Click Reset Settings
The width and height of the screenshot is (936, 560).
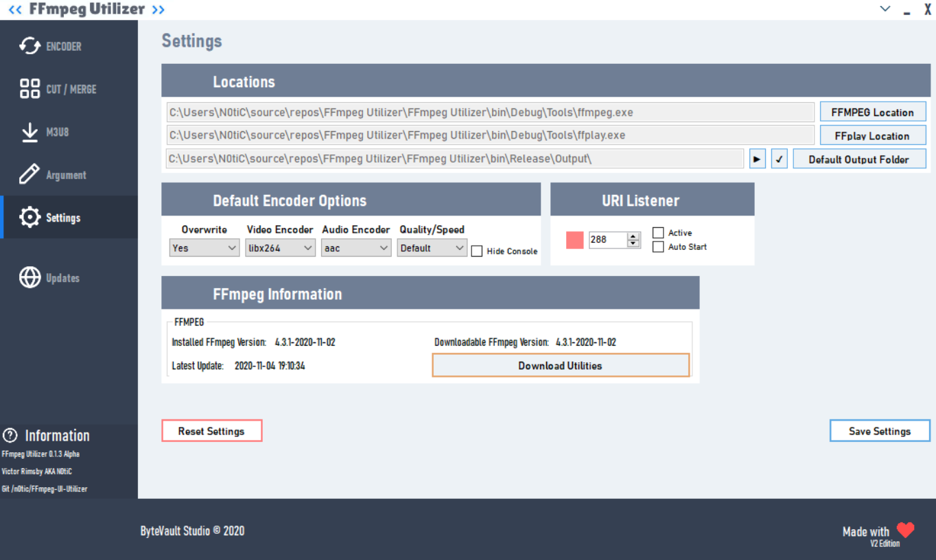[x=212, y=431]
